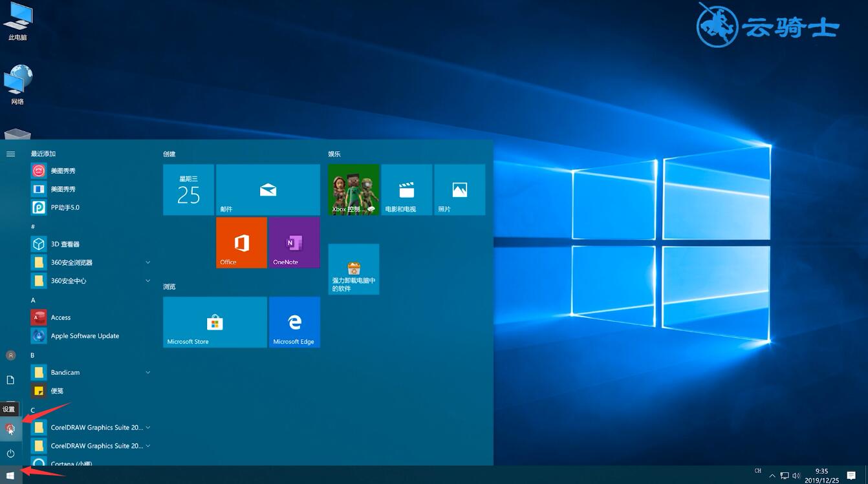Open the Xbox 控制台 tile
The width and height of the screenshot is (868, 484).
354,189
